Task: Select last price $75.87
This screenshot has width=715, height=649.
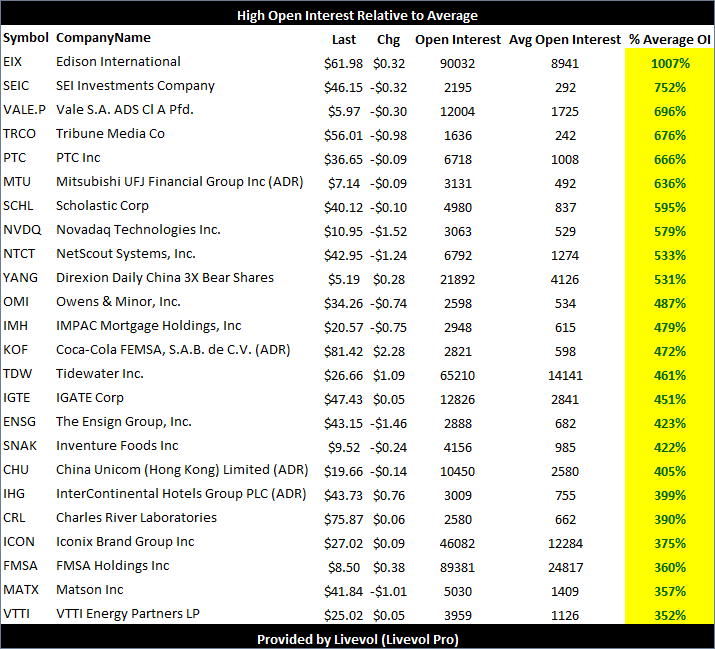Action: pyautogui.click(x=343, y=519)
